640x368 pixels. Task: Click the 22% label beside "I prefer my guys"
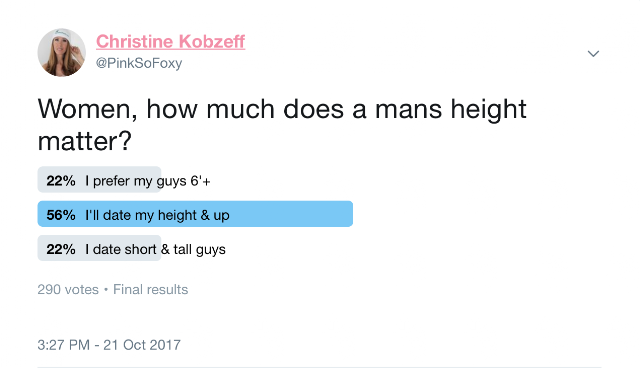(61, 181)
